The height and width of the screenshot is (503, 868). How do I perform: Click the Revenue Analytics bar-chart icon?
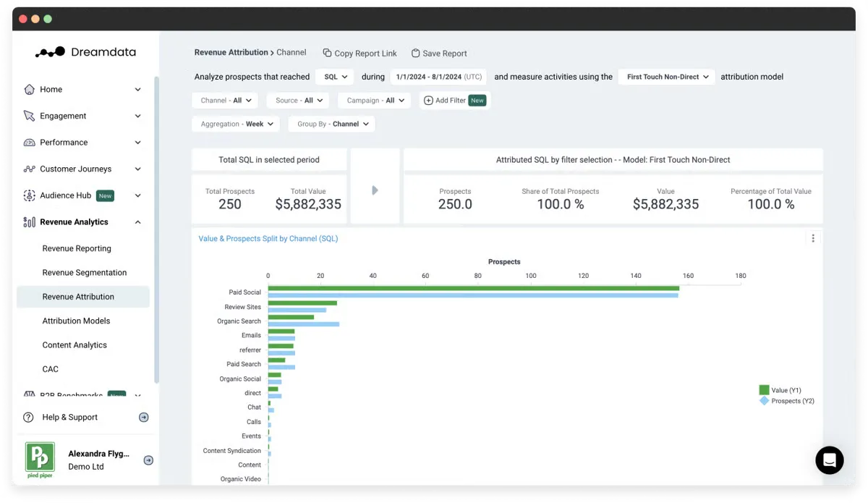coord(30,221)
